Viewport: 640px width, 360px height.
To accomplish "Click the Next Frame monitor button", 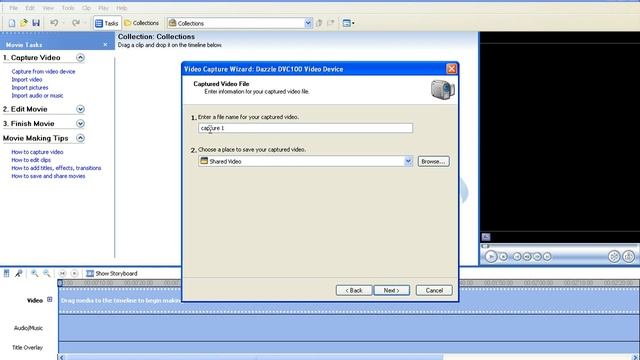I will [537, 256].
